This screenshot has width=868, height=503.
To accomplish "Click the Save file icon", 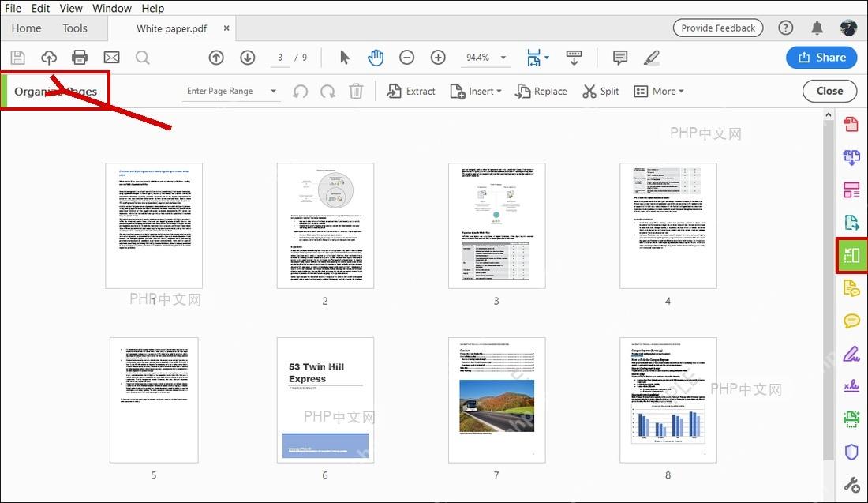I will click(17, 58).
